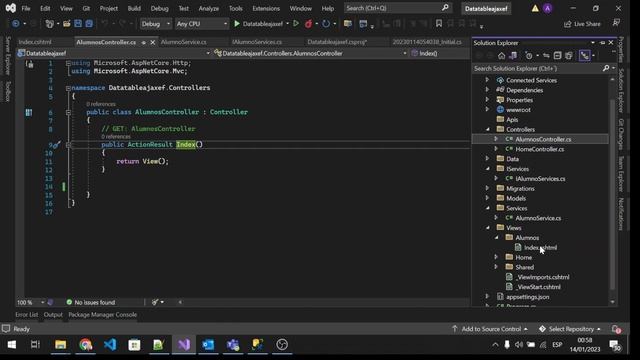Open the Extensions menu
640x360 pixels.
pos(266,8)
